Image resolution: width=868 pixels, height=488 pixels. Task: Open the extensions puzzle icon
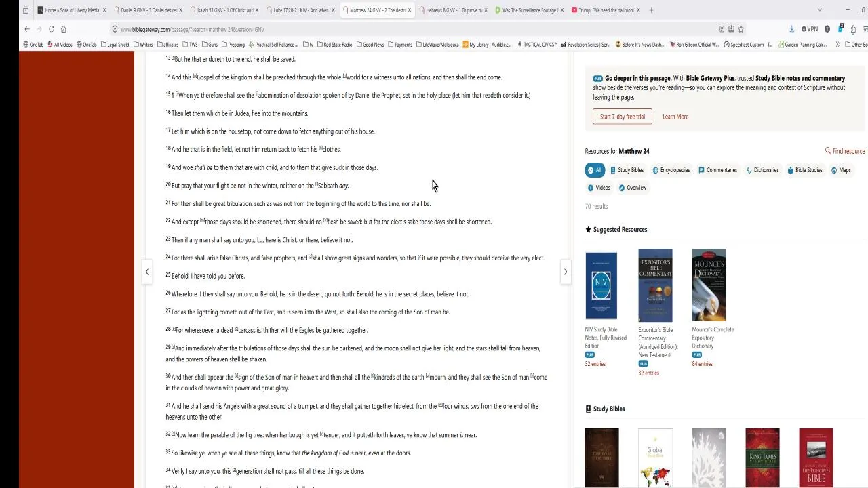click(x=853, y=29)
